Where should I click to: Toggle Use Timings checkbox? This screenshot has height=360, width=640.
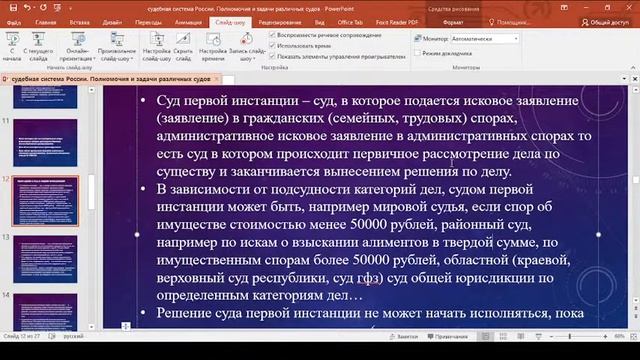[273, 46]
